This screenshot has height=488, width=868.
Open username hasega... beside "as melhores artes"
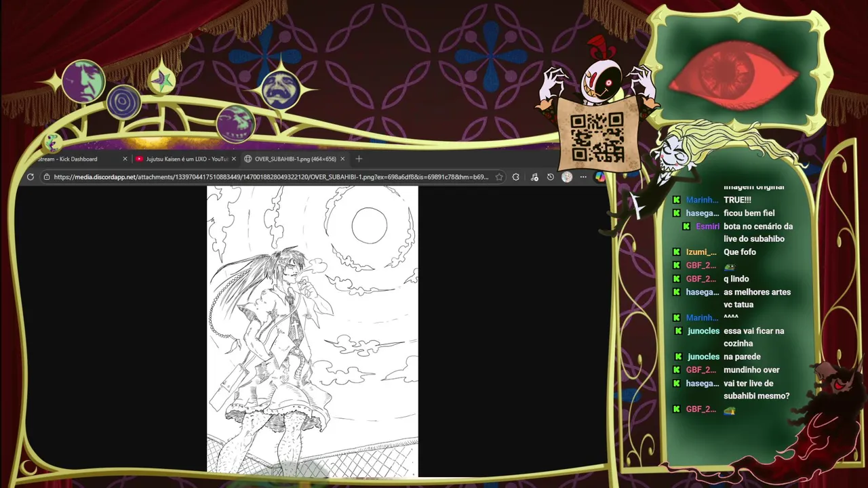(702, 292)
